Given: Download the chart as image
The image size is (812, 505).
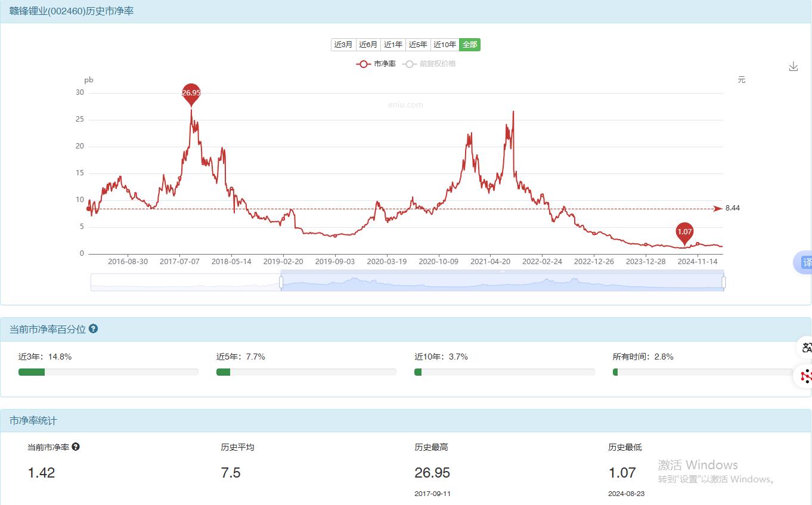Looking at the screenshot, I should click(x=794, y=67).
